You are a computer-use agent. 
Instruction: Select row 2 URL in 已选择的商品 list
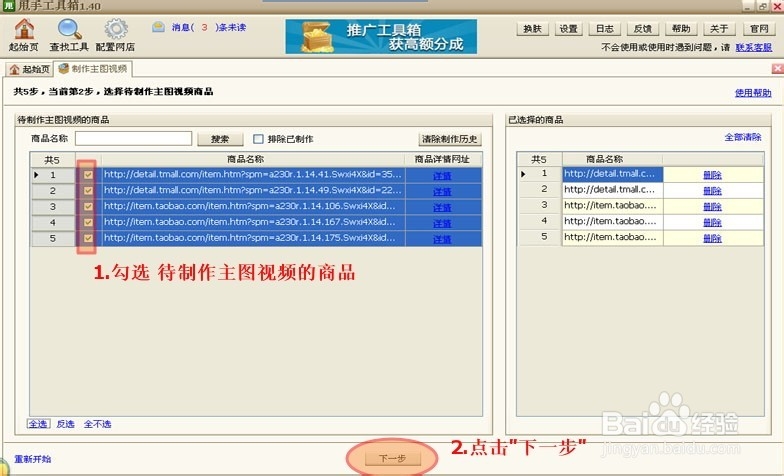pos(612,190)
